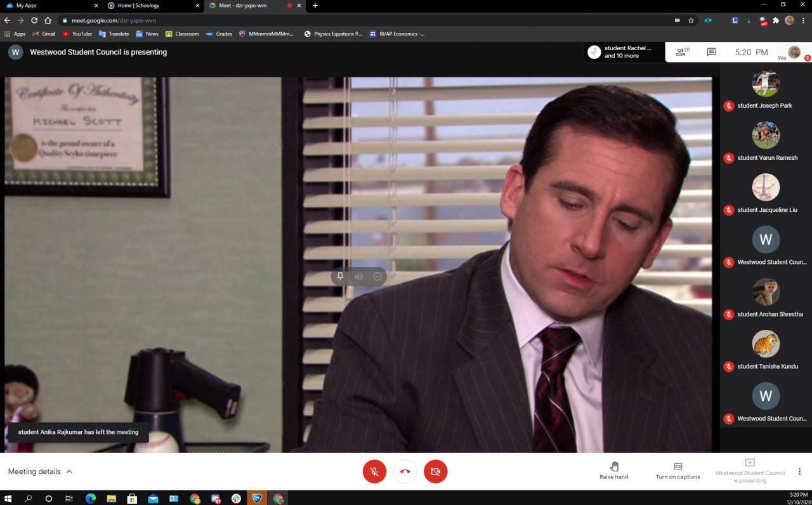Turn your camera back on
This screenshot has height=505, width=812.
(x=435, y=471)
